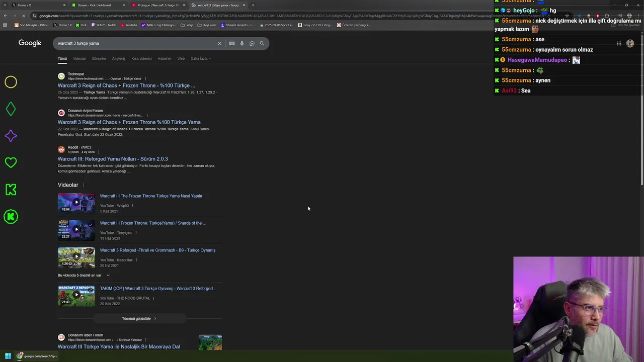Switch to the Videolar results tab
This screenshot has width=644, height=362.
pyautogui.click(x=79, y=58)
